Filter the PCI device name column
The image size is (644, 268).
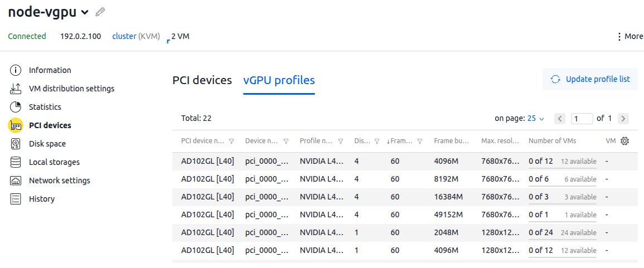[x=231, y=142]
